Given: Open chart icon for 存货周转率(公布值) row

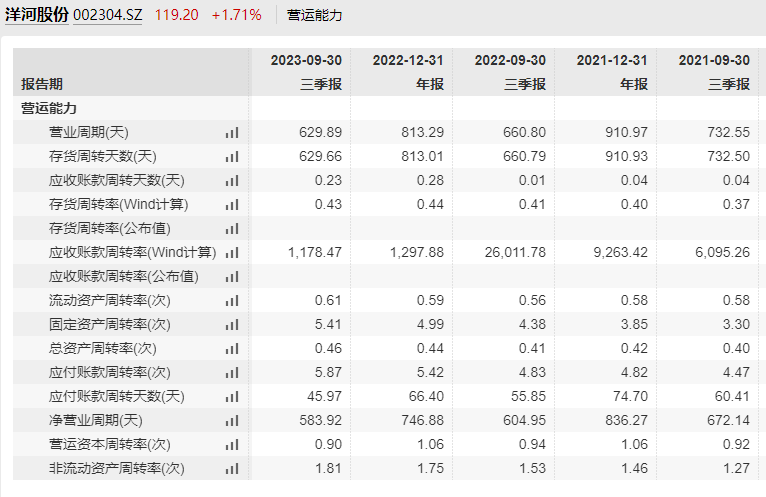Looking at the screenshot, I should point(232,228).
